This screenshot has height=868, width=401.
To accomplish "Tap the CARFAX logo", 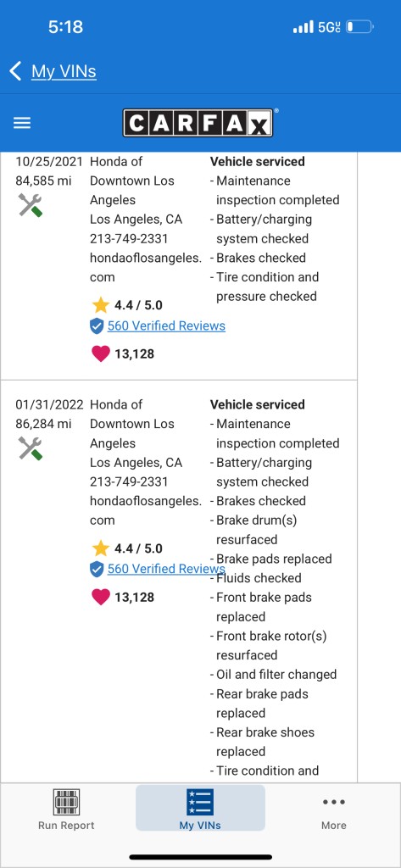I will click(x=198, y=123).
